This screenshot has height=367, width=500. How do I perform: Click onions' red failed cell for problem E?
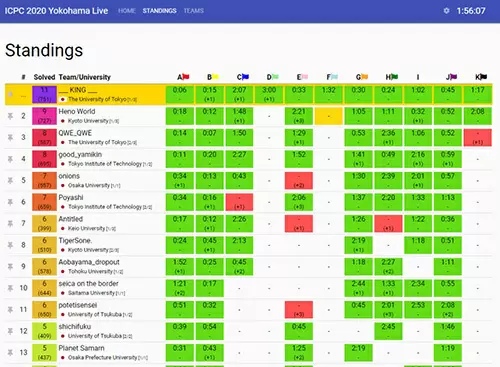tap(299, 180)
